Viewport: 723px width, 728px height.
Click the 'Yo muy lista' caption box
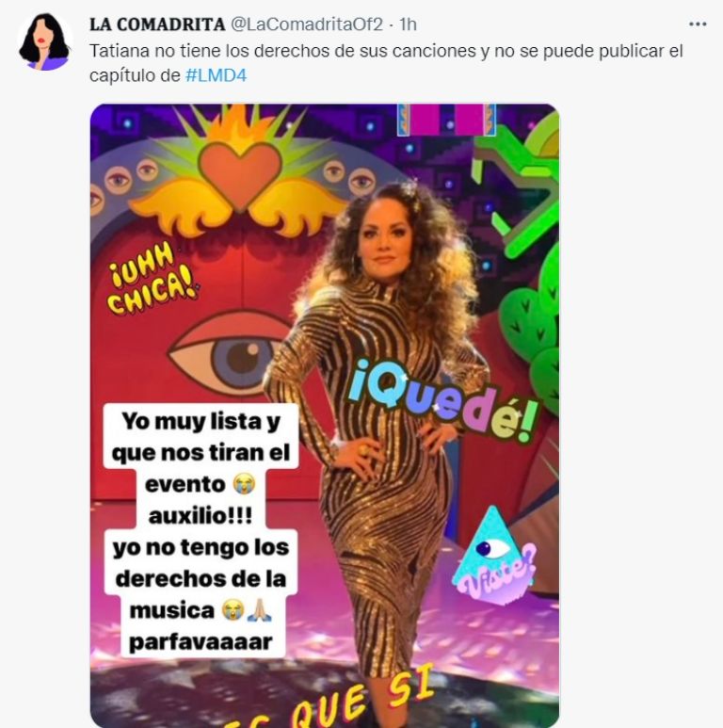(x=201, y=436)
